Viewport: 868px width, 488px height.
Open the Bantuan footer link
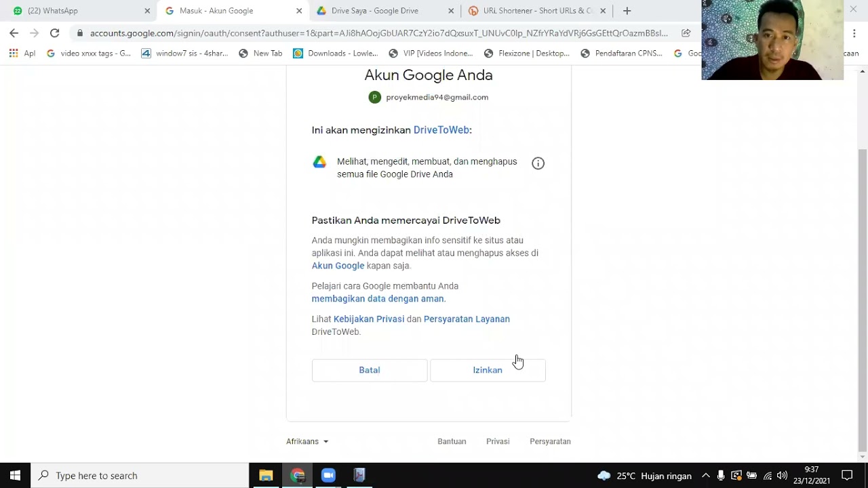452,441
